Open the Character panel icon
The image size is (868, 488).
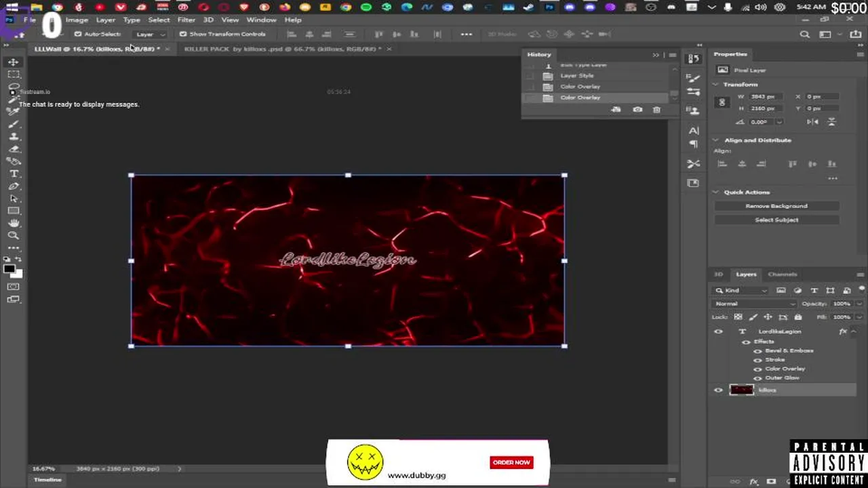click(x=693, y=130)
